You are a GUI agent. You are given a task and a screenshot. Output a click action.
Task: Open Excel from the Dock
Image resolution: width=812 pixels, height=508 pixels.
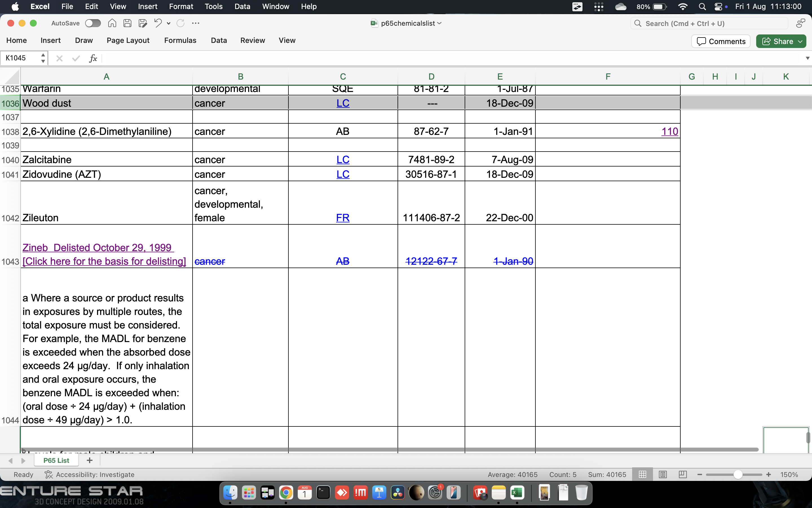(517, 493)
